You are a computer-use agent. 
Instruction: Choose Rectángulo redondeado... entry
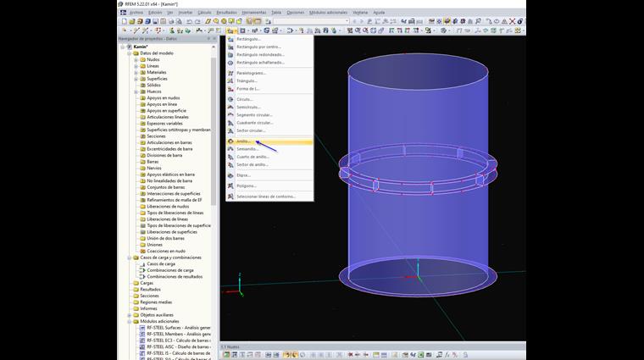(x=269, y=54)
